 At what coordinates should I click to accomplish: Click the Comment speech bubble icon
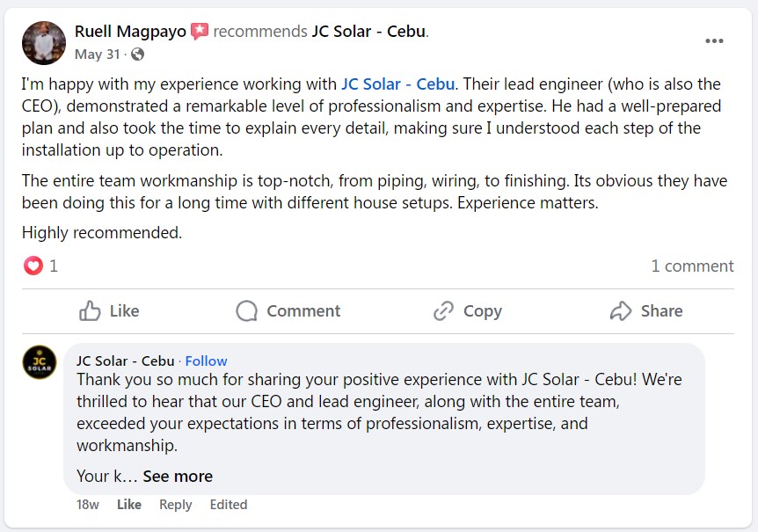point(247,311)
